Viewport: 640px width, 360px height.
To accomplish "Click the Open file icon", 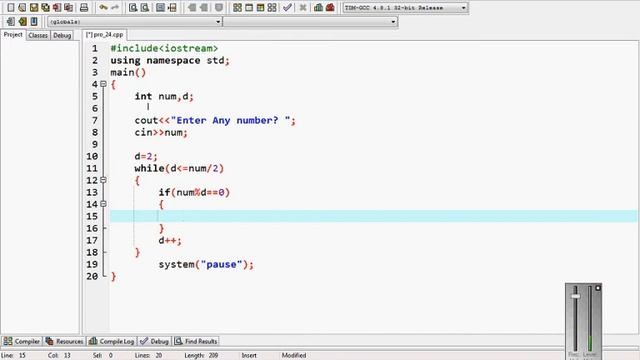I will (x=22, y=7).
